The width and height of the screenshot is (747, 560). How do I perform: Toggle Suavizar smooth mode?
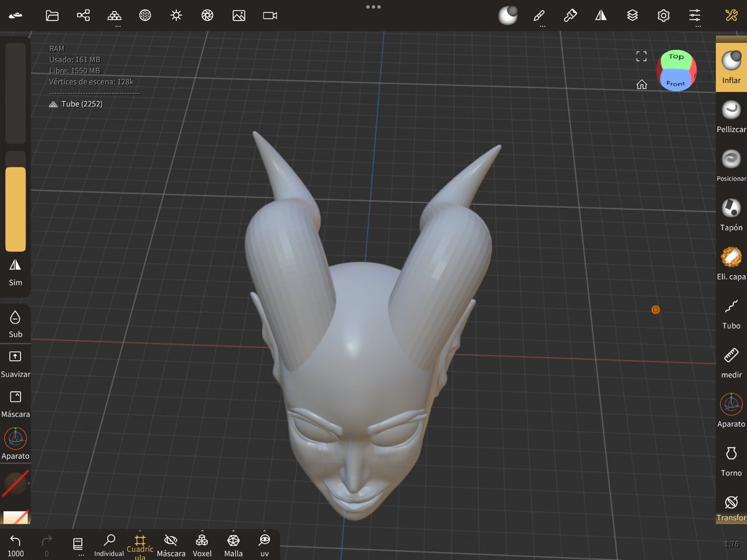pos(16,364)
